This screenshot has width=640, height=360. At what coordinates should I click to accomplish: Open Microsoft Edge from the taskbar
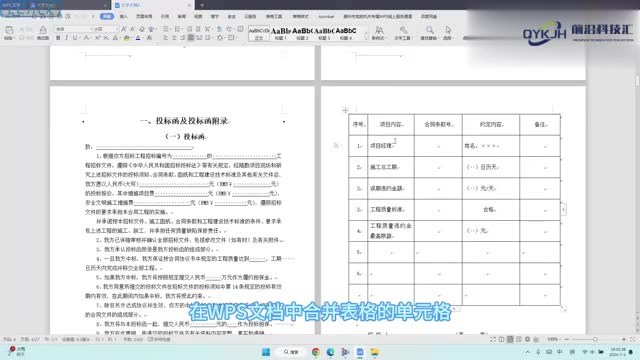tap(330, 352)
